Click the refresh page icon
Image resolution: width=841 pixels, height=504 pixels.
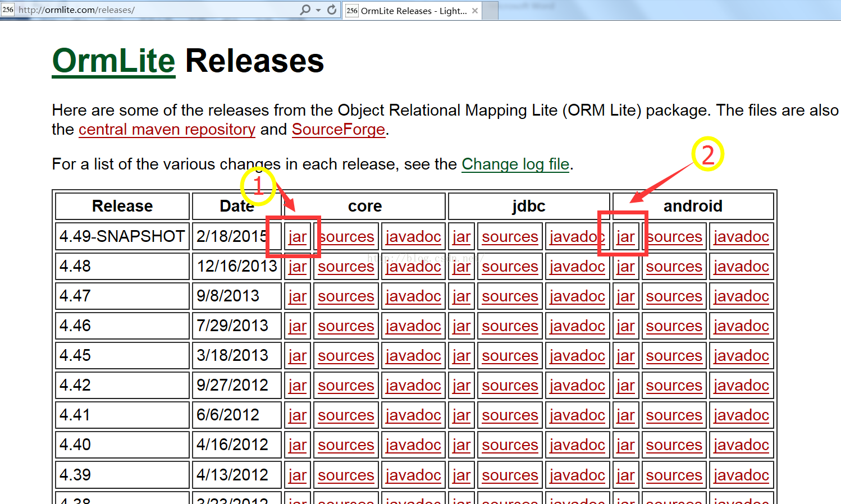[332, 10]
